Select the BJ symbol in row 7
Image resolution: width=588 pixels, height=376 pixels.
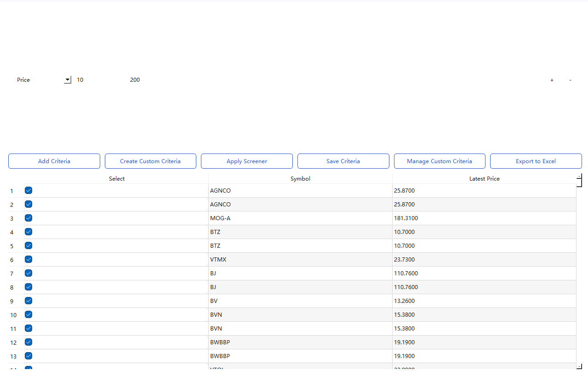pyautogui.click(x=300, y=273)
